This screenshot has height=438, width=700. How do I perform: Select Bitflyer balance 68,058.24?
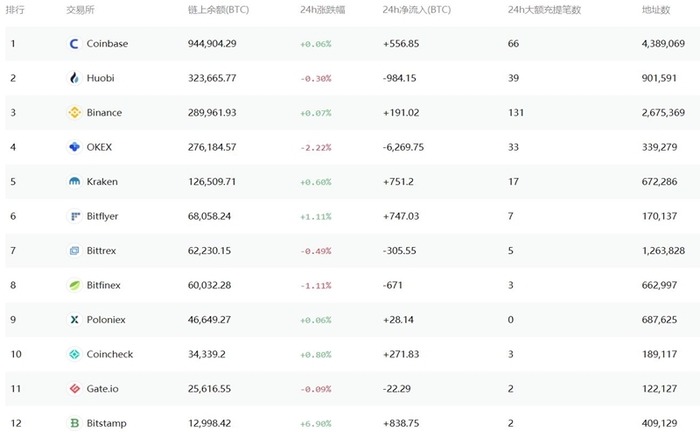point(209,216)
